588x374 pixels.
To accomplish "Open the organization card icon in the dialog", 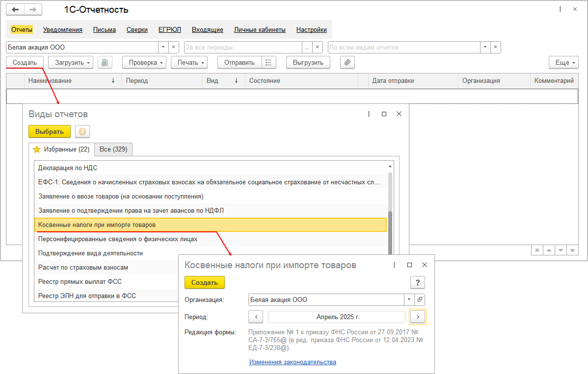I will (420, 299).
